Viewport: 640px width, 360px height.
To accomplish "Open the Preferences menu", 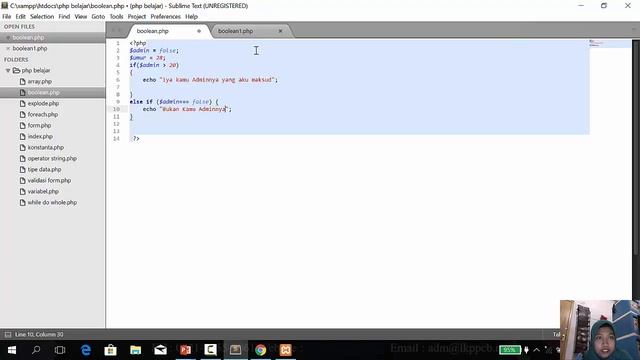I will pyautogui.click(x=165, y=17).
